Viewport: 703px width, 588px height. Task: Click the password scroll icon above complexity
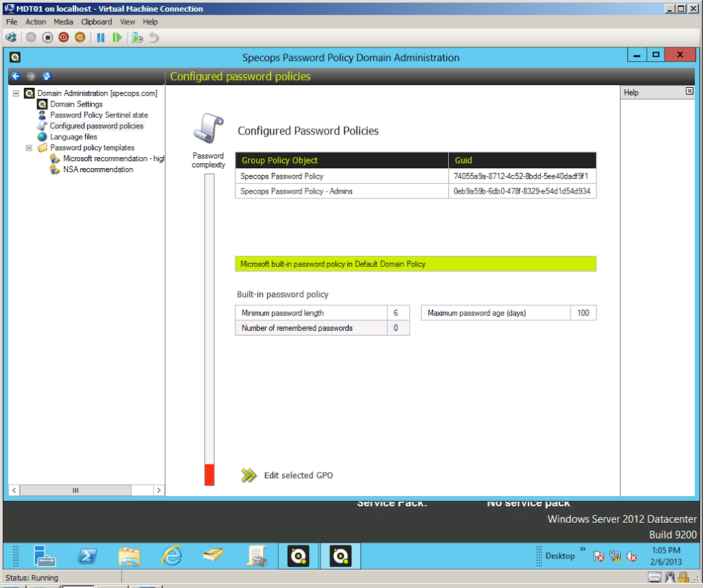click(x=209, y=128)
